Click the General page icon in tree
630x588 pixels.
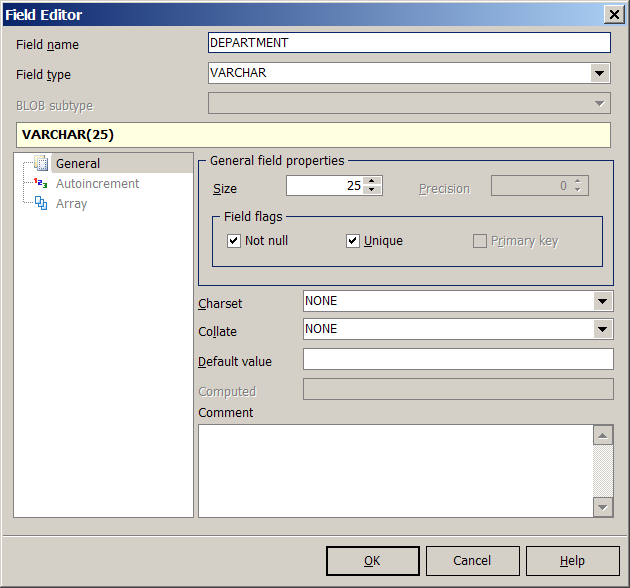click(x=41, y=164)
